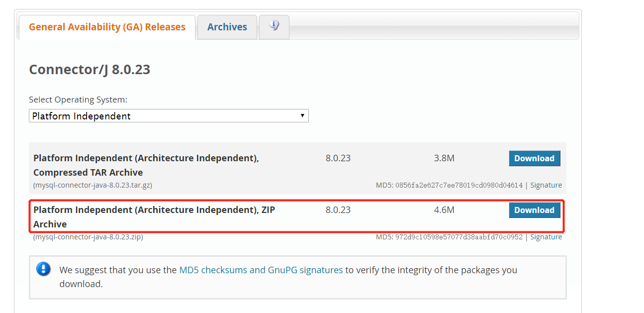Download the Compressed TAR Archive

tap(535, 158)
